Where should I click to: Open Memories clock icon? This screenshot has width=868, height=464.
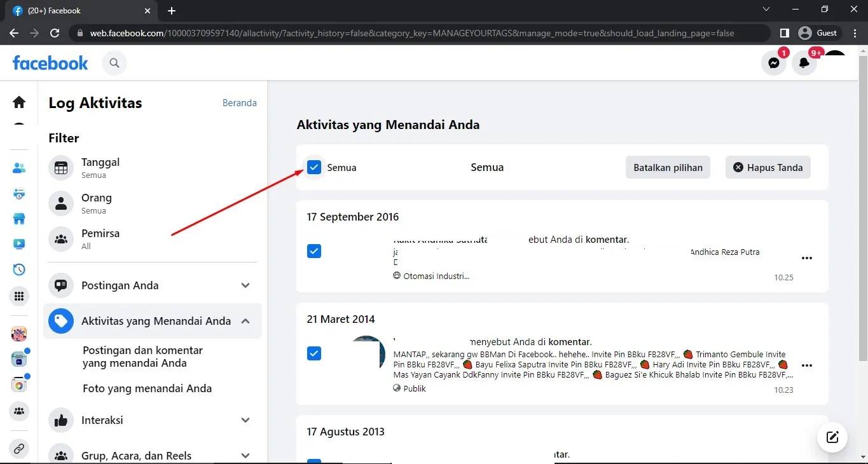19,270
